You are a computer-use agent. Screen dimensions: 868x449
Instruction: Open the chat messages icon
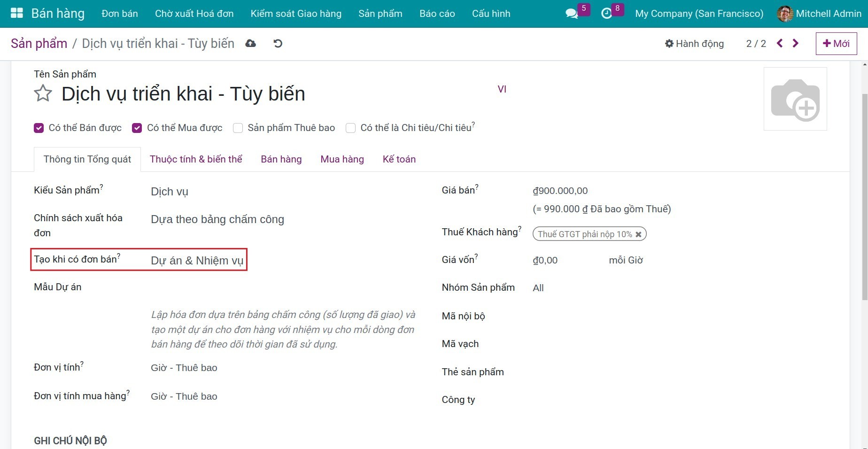572,14
